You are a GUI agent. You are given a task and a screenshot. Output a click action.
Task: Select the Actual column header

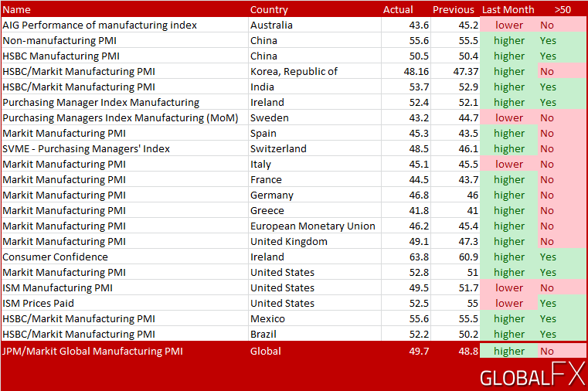tap(398, 10)
